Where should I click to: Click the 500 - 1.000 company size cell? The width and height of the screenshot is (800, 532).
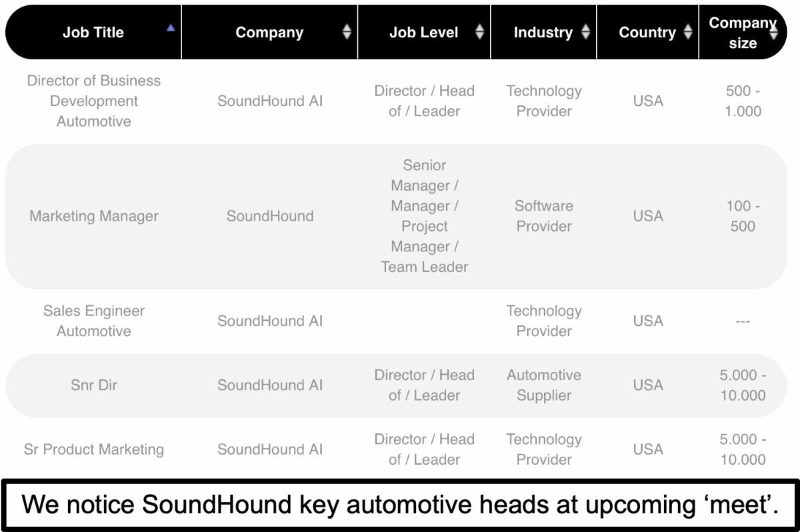click(x=743, y=101)
